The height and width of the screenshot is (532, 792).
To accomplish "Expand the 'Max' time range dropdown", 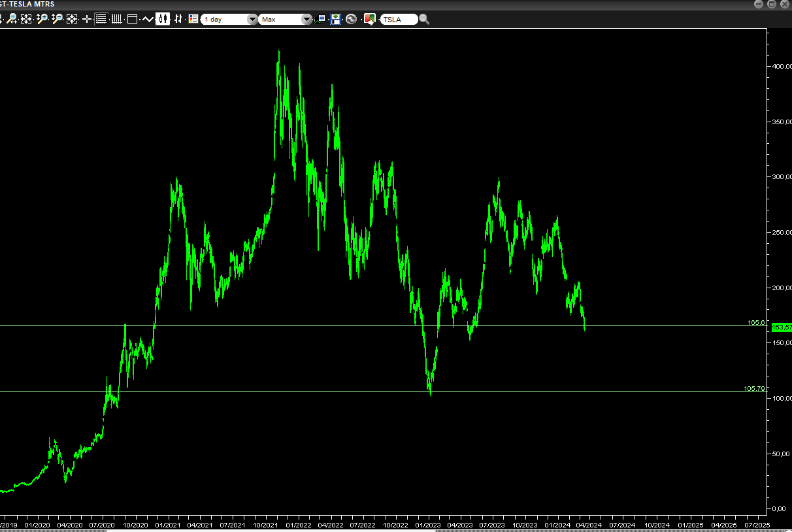I will coord(286,20).
